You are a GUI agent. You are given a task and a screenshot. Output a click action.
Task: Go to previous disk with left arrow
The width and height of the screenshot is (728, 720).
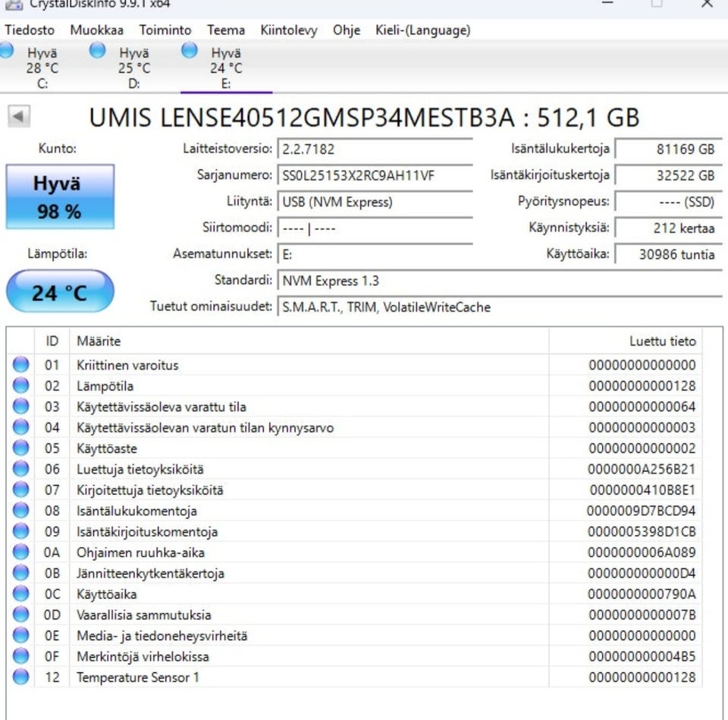tap(19, 116)
